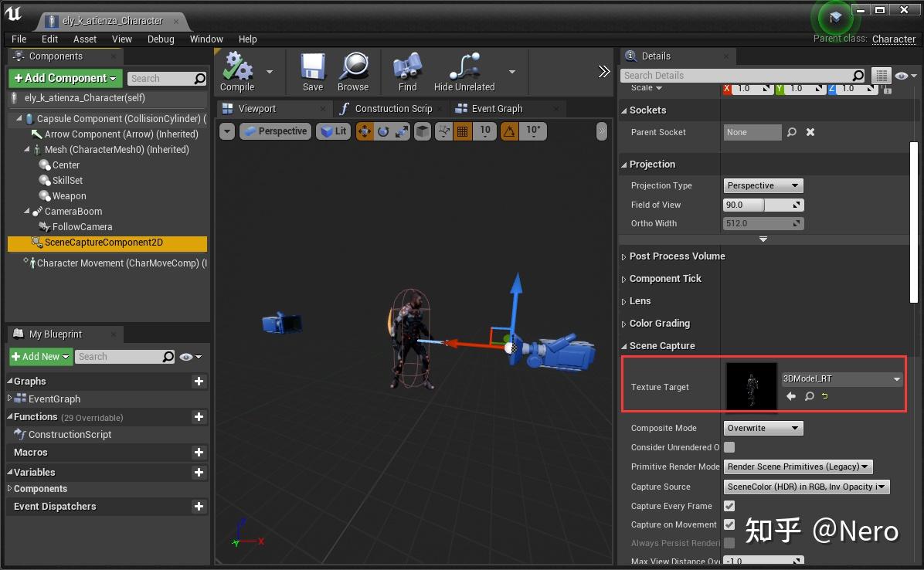Open the Capture Source dropdown
The image size is (924, 570).
806,486
